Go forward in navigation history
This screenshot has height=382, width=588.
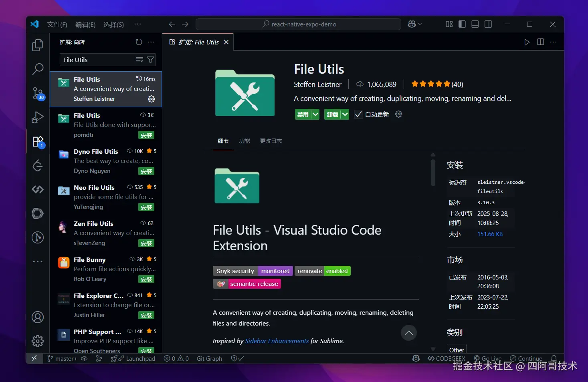(185, 24)
